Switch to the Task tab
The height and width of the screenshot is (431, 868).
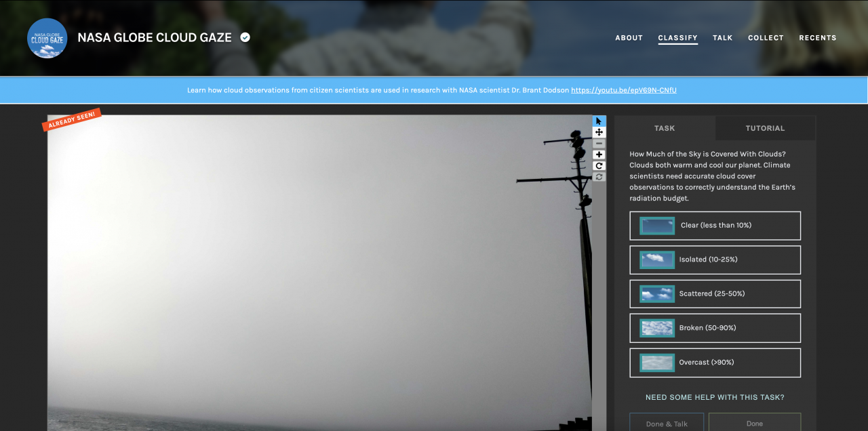[x=665, y=128]
